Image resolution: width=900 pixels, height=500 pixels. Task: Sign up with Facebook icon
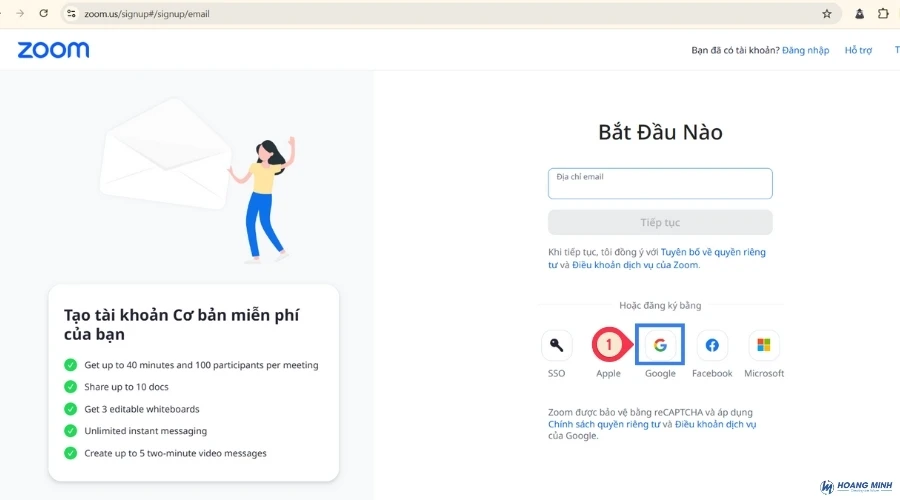712,345
